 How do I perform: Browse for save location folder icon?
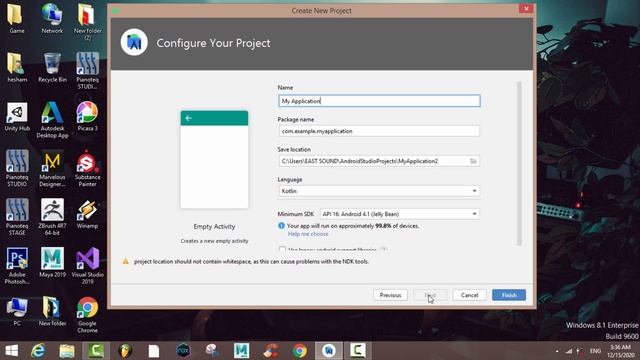(x=473, y=161)
